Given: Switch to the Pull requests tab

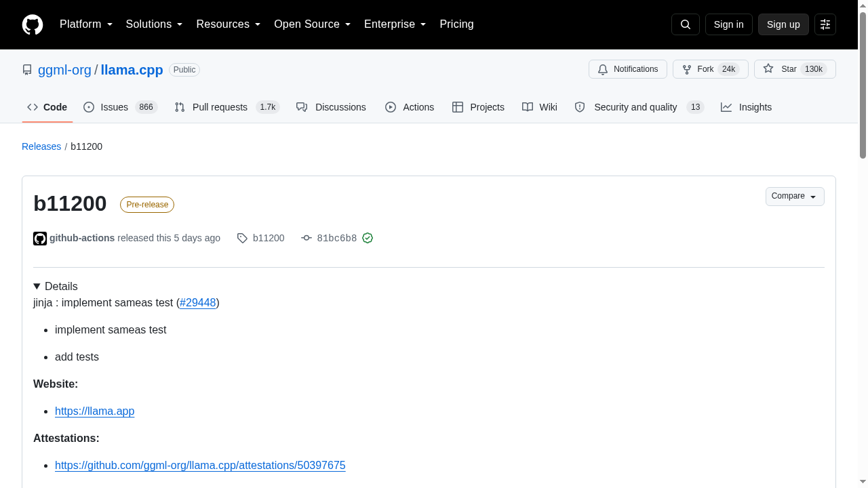Looking at the screenshot, I should point(226,107).
